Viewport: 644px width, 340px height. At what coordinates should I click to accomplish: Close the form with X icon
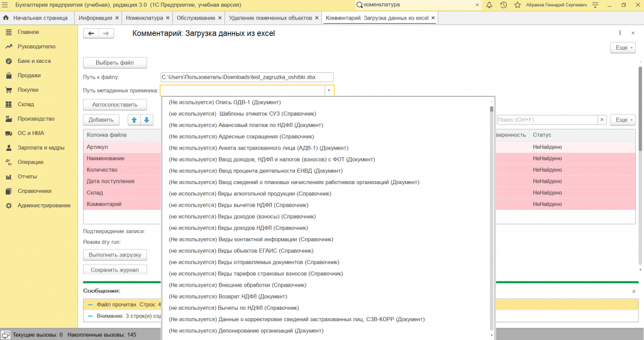pos(633,33)
